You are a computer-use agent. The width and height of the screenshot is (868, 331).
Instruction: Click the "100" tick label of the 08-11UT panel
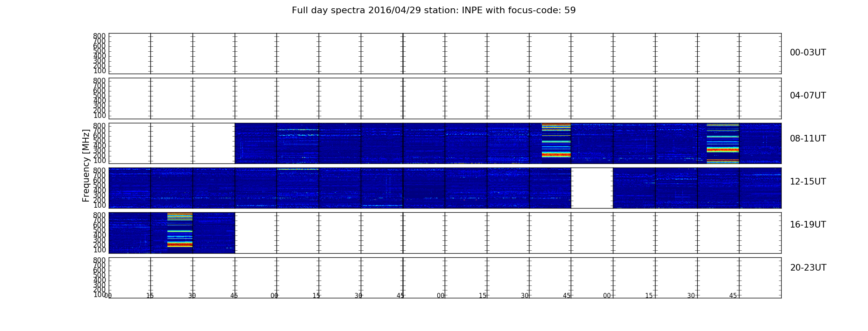pyautogui.click(x=99, y=161)
